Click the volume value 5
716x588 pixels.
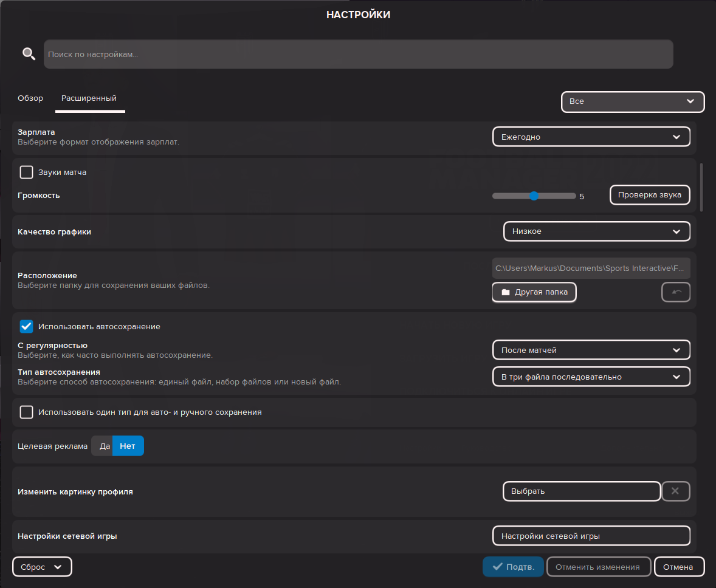[581, 196]
